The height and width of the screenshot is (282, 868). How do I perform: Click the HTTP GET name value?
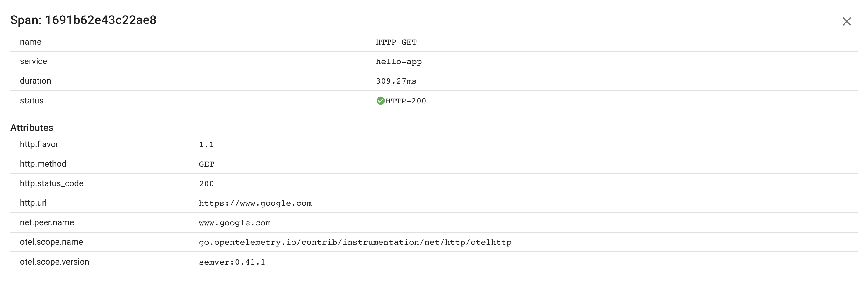(396, 42)
